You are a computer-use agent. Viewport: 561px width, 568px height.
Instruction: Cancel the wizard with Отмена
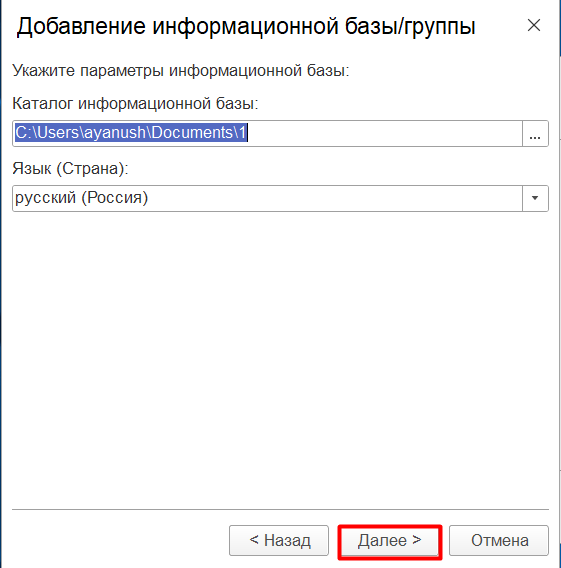click(499, 540)
